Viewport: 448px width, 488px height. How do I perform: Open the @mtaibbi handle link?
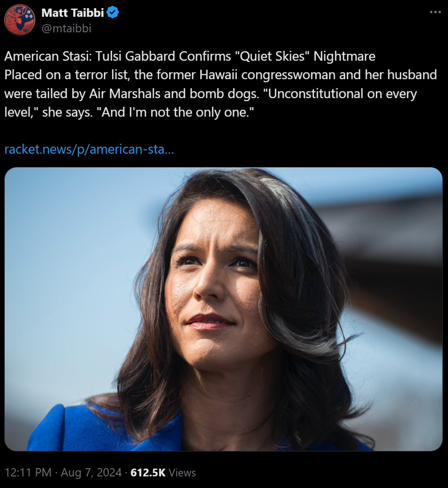(x=67, y=28)
